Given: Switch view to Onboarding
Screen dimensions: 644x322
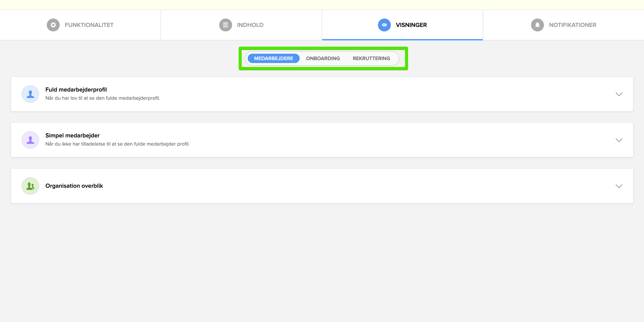Looking at the screenshot, I should (323, 59).
